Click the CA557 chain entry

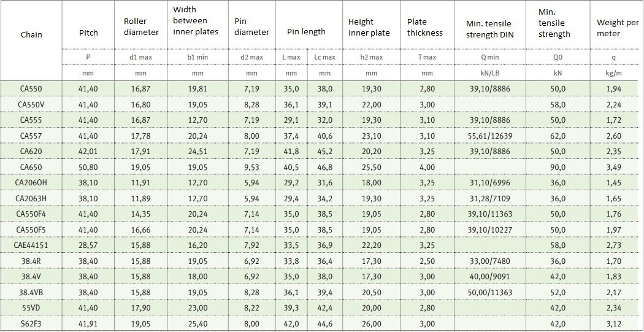(x=31, y=136)
